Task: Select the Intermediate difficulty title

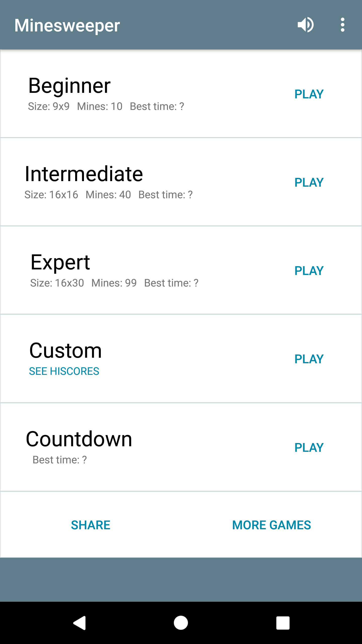Action: (84, 174)
